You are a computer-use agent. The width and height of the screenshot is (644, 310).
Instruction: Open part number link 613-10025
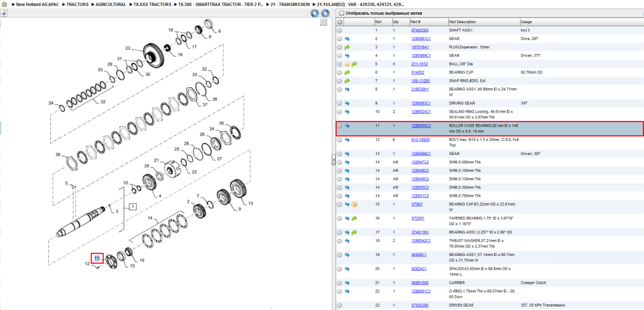[x=420, y=140]
